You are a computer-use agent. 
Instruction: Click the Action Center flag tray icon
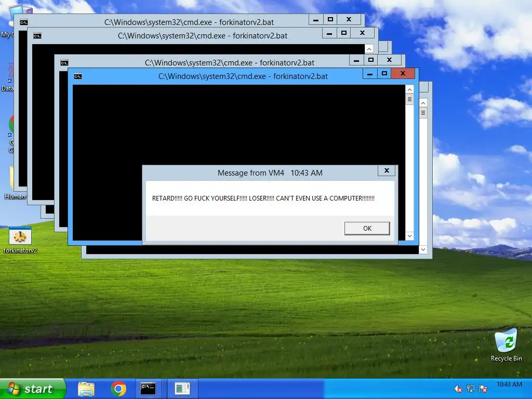pyautogui.click(x=483, y=389)
